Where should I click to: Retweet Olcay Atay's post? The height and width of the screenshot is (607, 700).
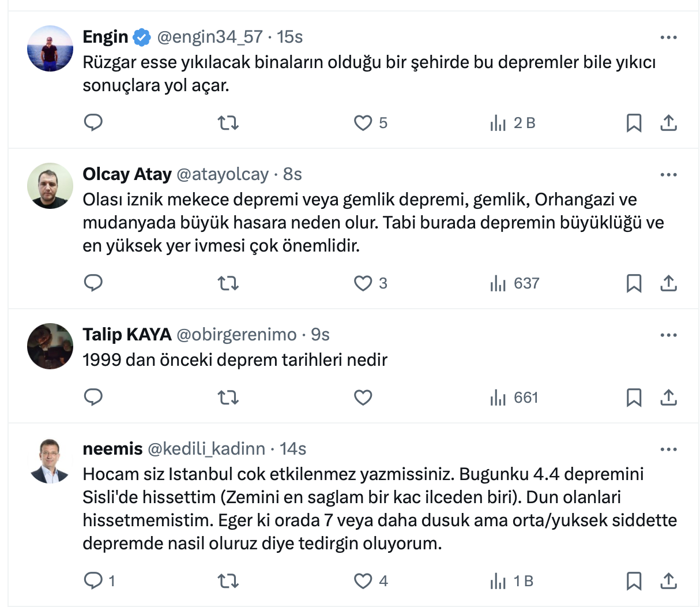[x=228, y=283]
